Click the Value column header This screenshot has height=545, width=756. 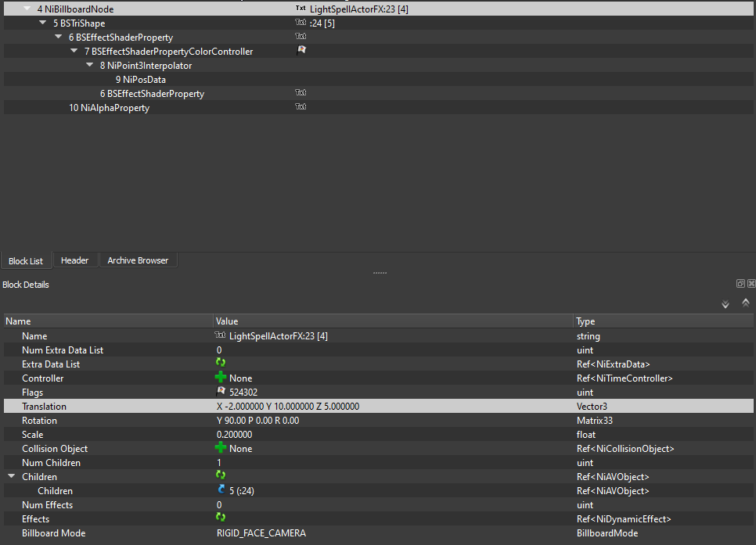394,321
